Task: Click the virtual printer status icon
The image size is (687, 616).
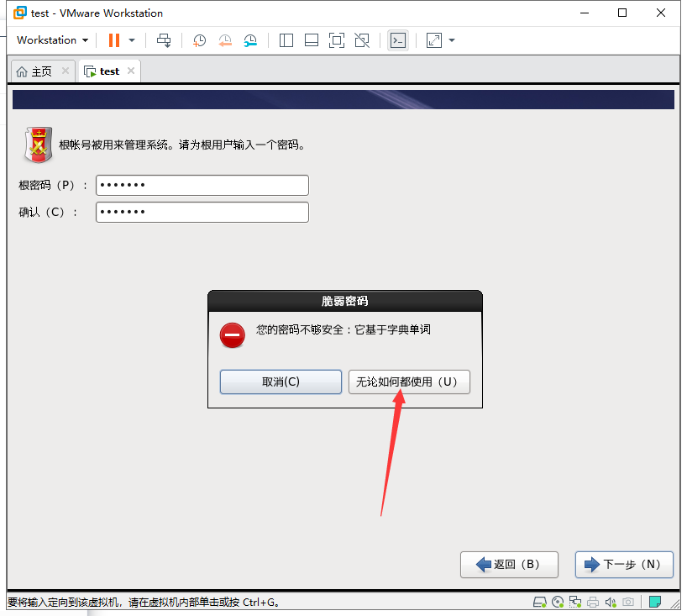Action: 592,602
